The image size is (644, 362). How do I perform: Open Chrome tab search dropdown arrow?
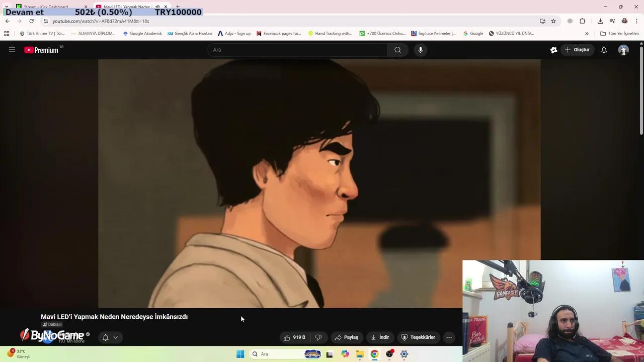[7, 7]
